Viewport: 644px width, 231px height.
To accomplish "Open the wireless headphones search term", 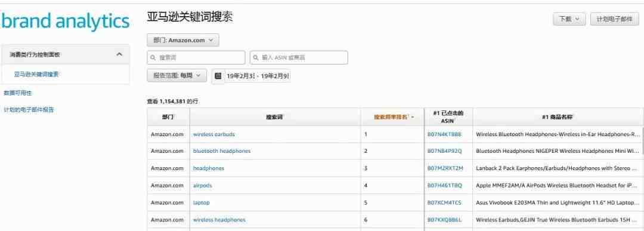I will click(x=219, y=220).
